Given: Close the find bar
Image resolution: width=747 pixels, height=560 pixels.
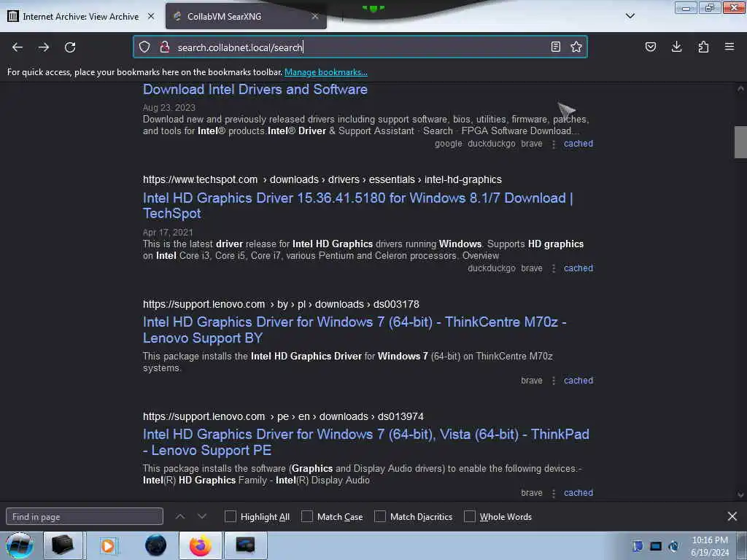Looking at the screenshot, I should tap(732, 516).
